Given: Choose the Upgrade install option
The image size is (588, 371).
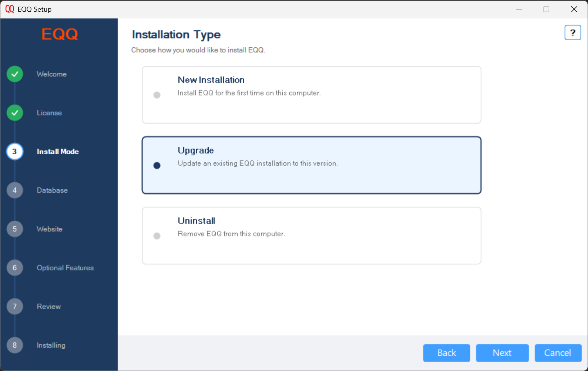Looking at the screenshot, I should pyautogui.click(x=157, y=165).
